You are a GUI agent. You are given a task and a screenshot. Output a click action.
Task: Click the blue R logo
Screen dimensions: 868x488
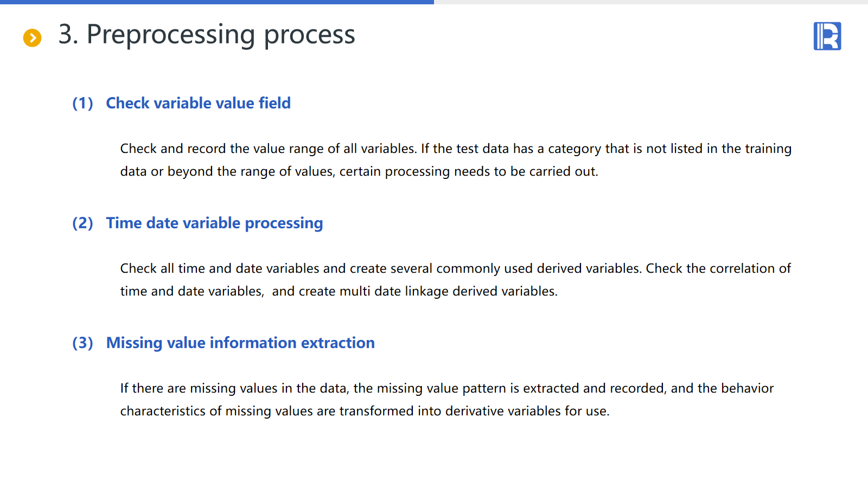[827, 36]
